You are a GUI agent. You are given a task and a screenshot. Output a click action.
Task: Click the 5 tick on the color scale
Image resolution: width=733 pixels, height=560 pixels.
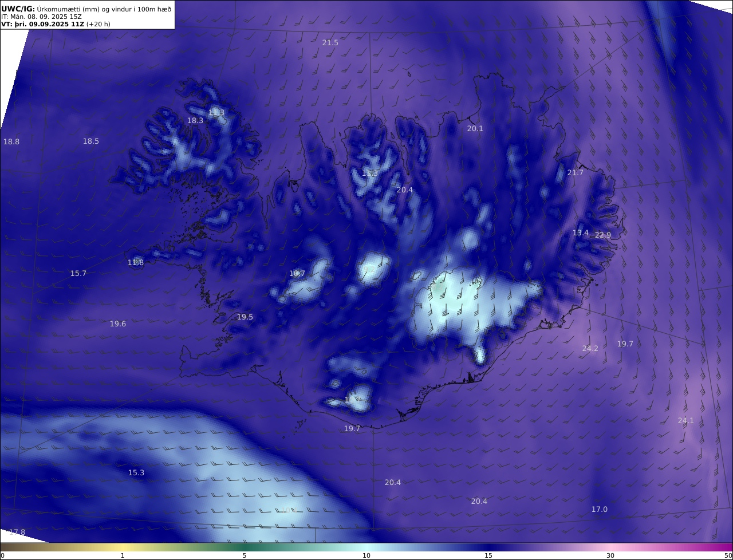point(245,556)
